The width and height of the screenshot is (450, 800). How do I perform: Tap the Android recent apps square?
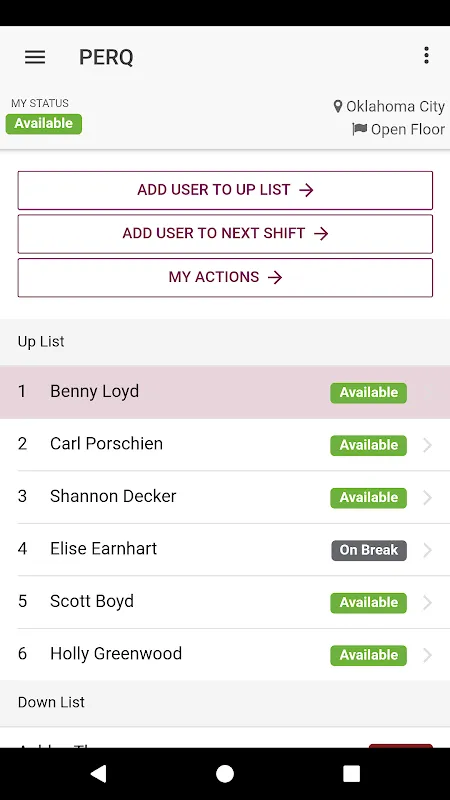[352, 773]
